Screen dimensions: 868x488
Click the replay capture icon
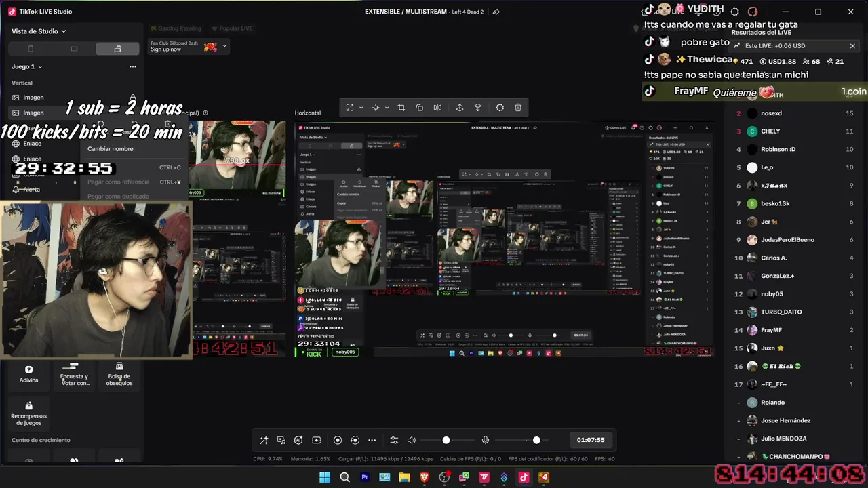tap(355, 441)
